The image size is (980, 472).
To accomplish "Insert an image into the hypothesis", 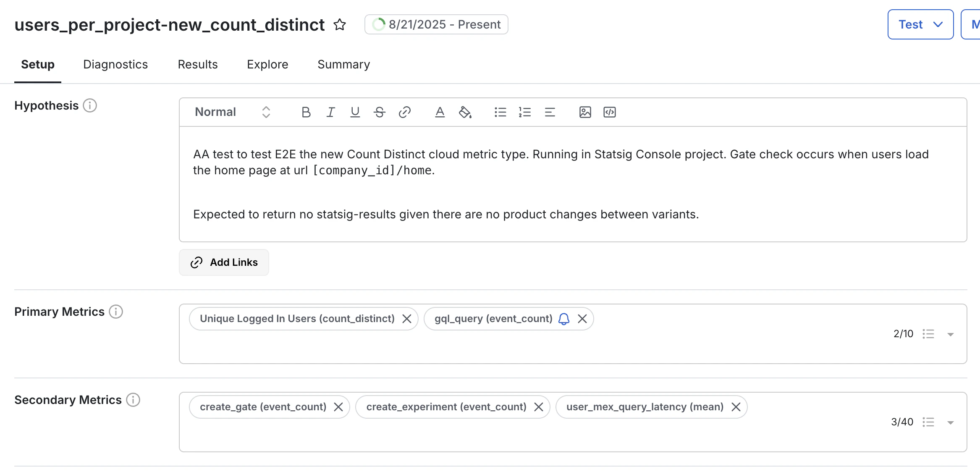I will tap(585, 112).
